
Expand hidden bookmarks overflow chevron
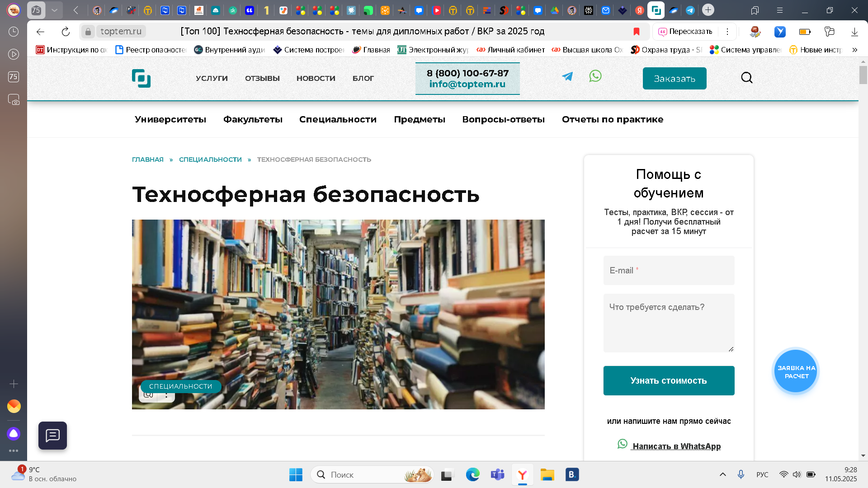855,50
